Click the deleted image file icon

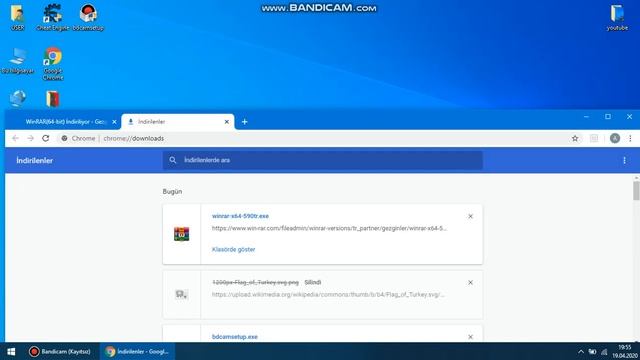[x=182, y=294]
